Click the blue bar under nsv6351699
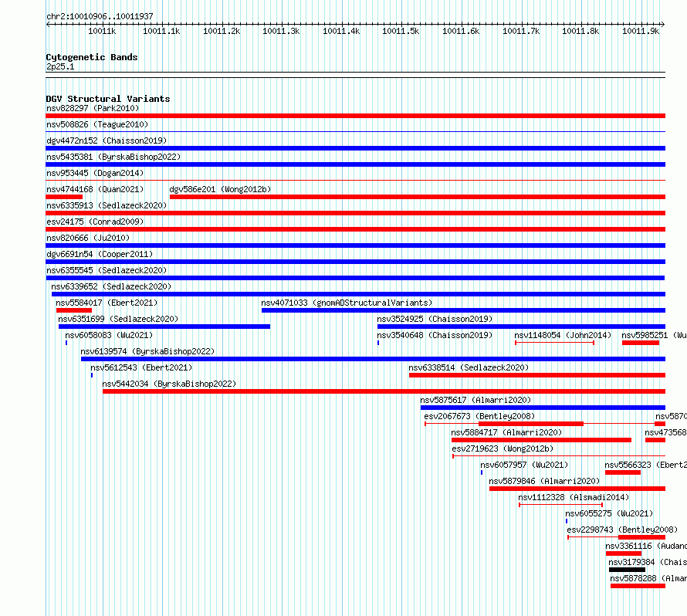687x616 pixels. [x=164, y=327]
